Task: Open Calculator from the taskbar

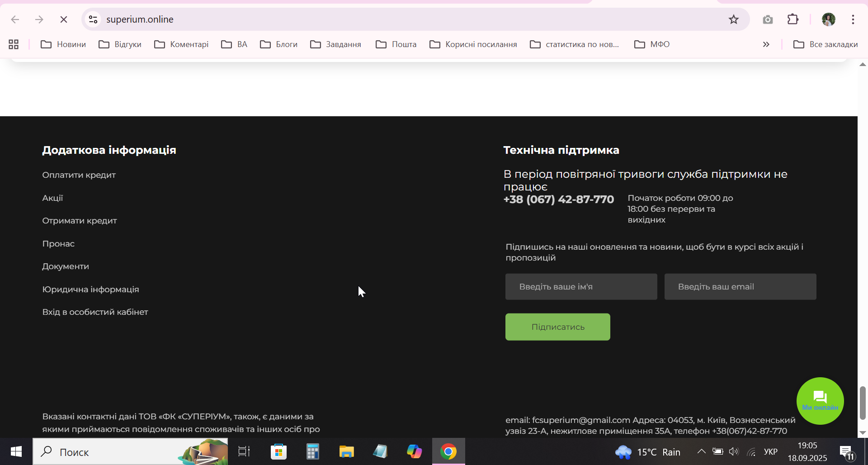Action: (312, 451)
